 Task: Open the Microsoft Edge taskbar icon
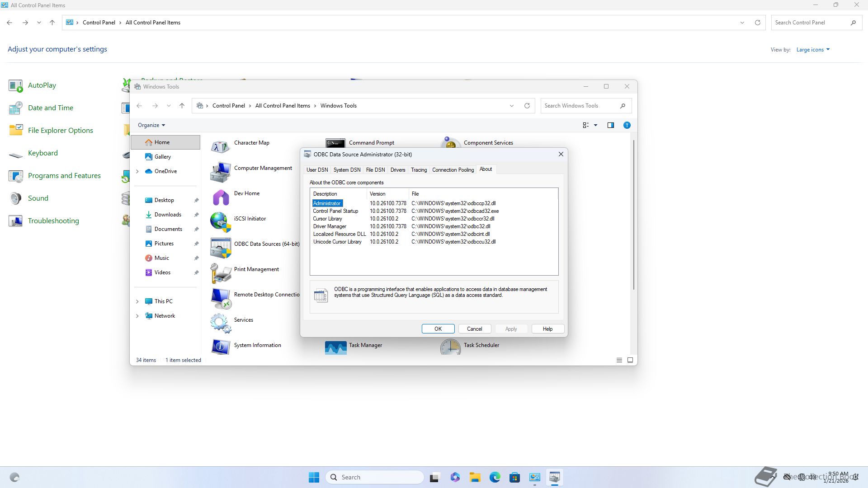495,477
